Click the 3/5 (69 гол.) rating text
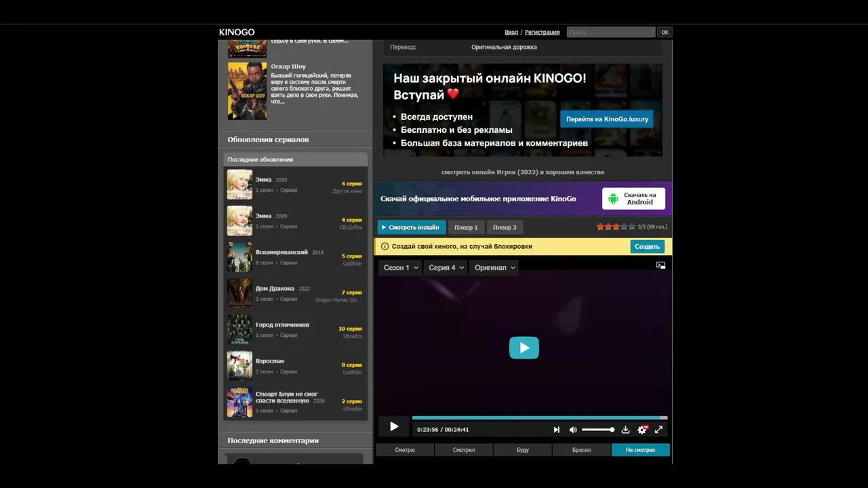 (652, 227)
